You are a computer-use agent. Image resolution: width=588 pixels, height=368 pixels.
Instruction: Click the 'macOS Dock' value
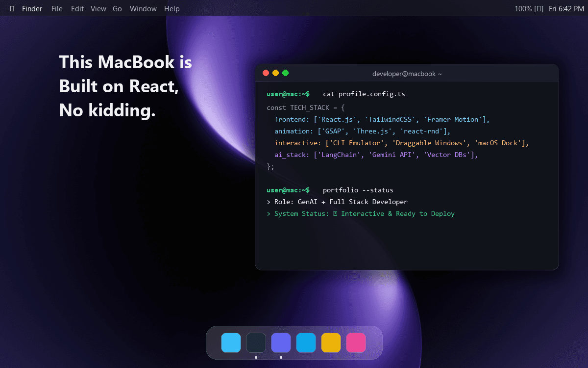pyautogui.click(x=498, y=143)
